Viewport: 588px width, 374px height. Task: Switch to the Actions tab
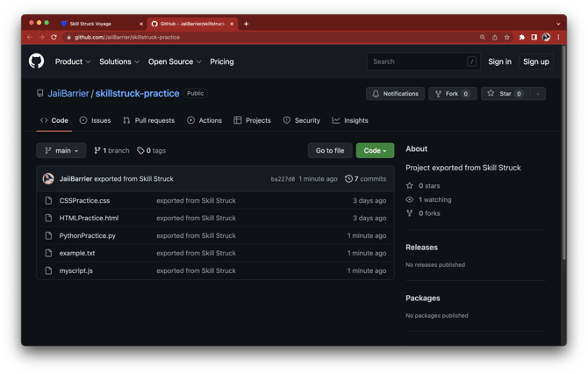tap(204, 120)
